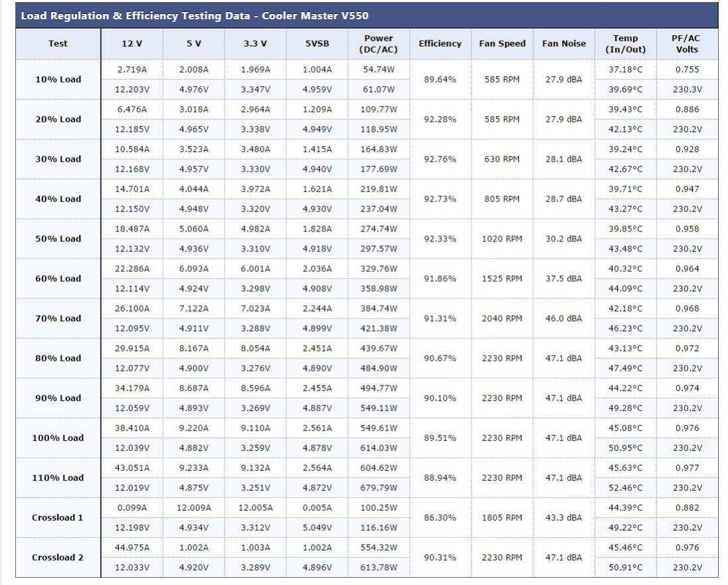The image size is (728, 585).
Task: Click the 70% Load row label
Action: (58, 318)
